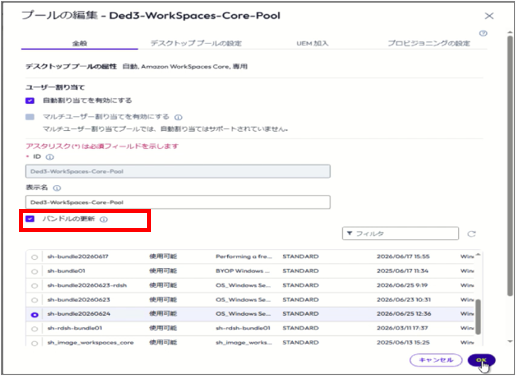Click the sh-rdsh-bundle01 name cell
This screenshot has height=377, width=517.
tap(75, 328)
